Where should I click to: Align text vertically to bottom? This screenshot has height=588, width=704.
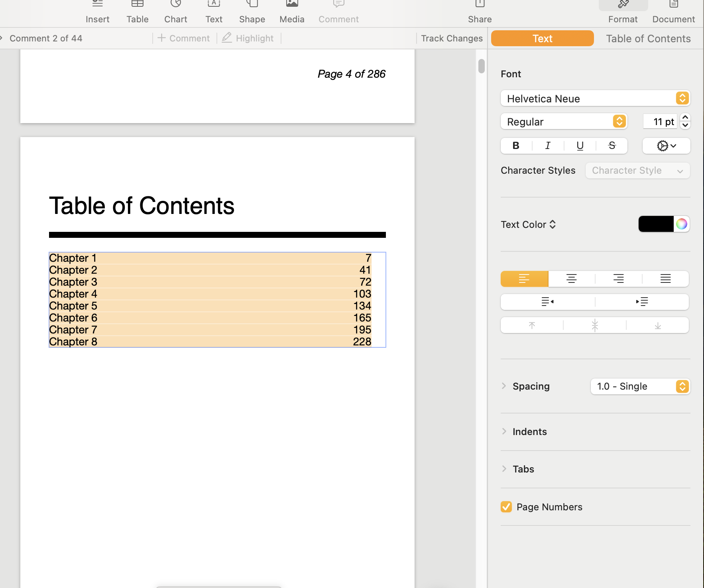point(658,325)
